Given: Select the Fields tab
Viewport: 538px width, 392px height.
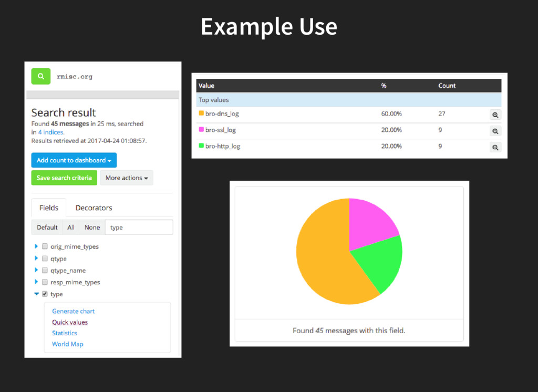Looking at the screenshot, I should coord(49,208).
